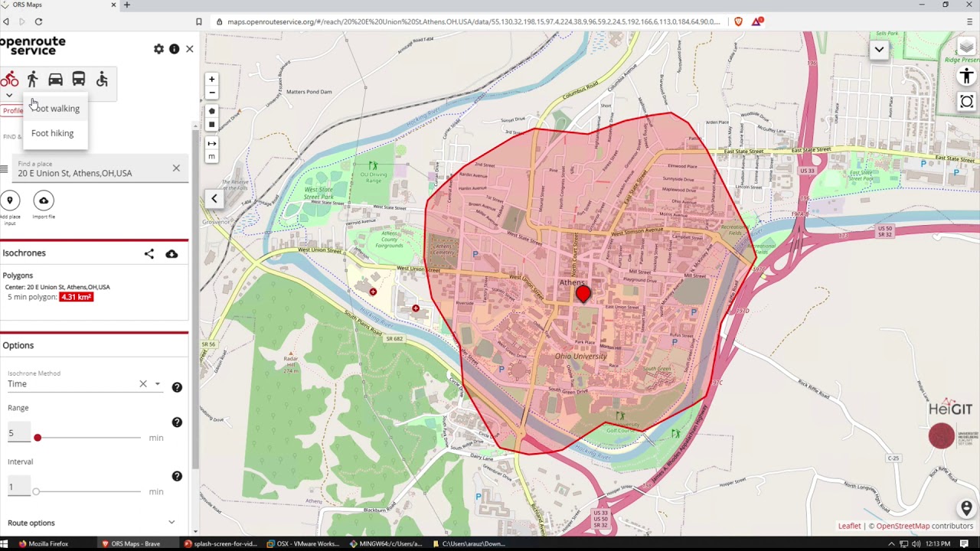Show help for Isochrone Method
The width and height of the screenshot is (980, 551).
click(177, 387)
